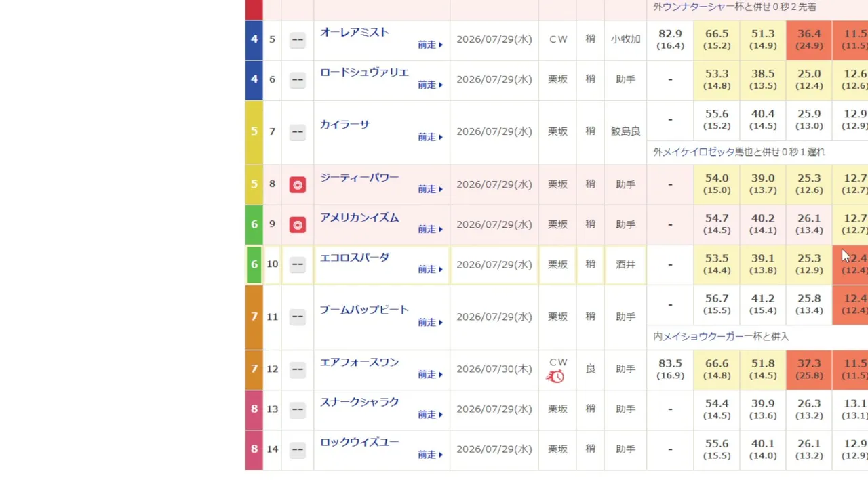Toggle the mark box for カイラーサ
Image resolution: width=868 pixels, height=488 pixels.
click(x=297, y=131)
